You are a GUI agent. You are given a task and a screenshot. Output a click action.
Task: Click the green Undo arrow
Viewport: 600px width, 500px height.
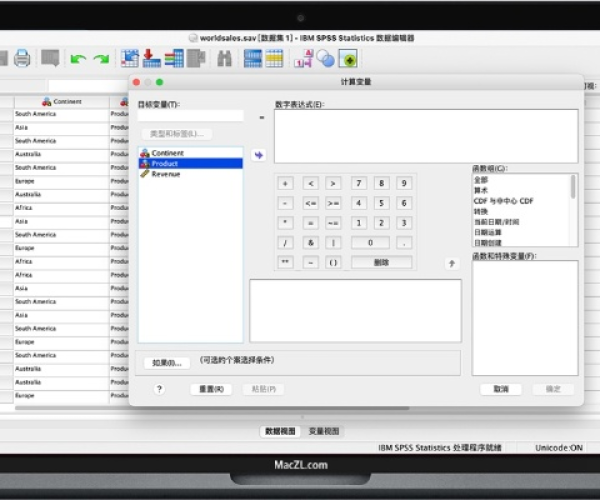coord(78,59)
